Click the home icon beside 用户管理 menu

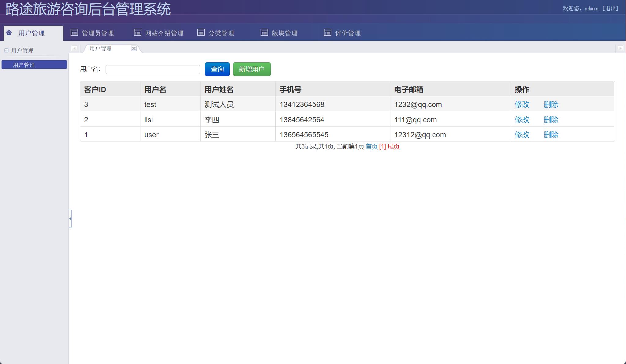[x=9, y=32]
